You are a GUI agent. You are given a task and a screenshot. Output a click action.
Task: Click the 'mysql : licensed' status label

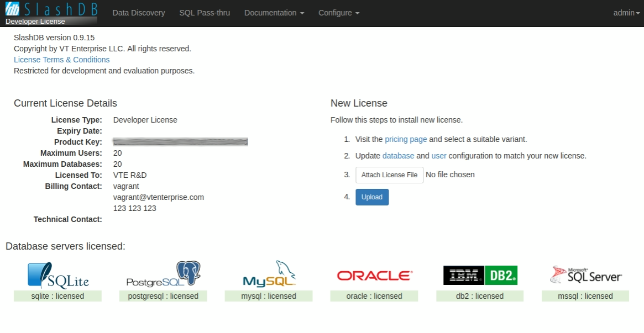[269, 296]
